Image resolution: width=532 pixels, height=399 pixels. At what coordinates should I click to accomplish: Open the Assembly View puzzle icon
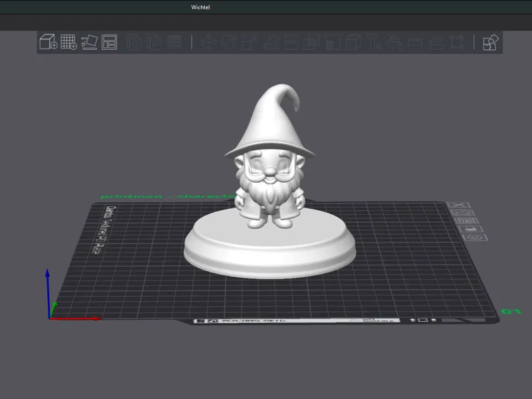pyautogui.click(x=491, y=43)
